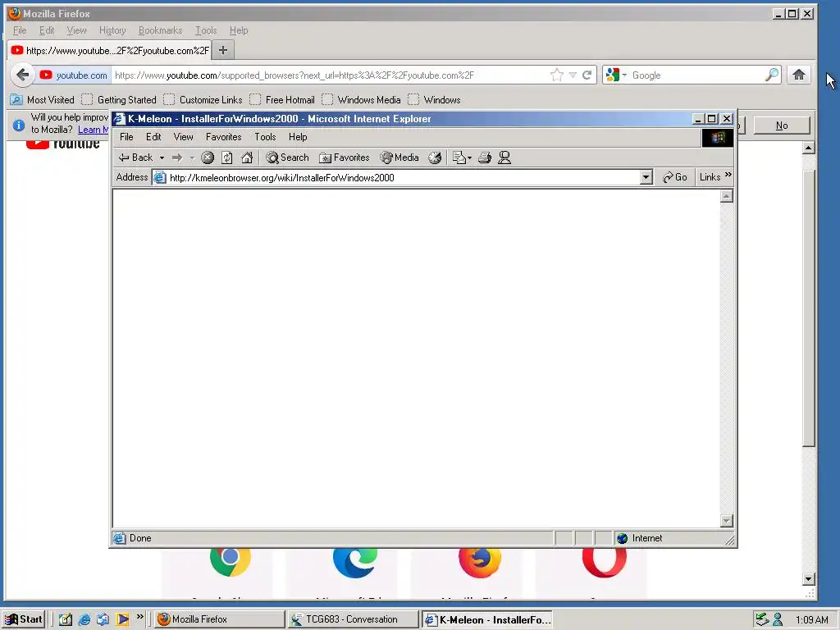
Task: Open Most Visited bookmarks in Firefox
Action: (43, 99)
